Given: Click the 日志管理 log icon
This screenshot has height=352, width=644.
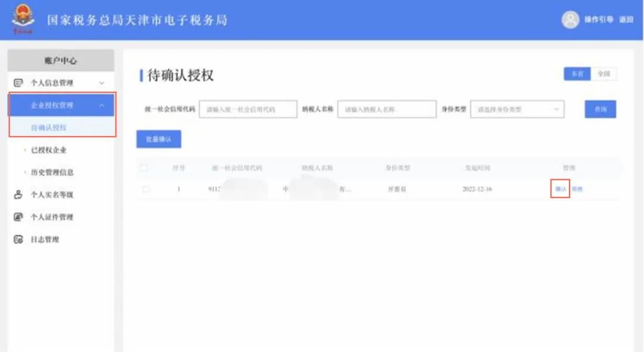Looking at the screenshot, I should coord(18,240).
